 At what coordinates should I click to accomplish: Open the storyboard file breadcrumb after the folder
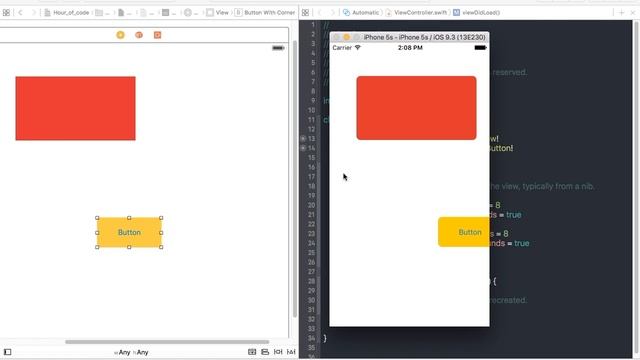124,13
